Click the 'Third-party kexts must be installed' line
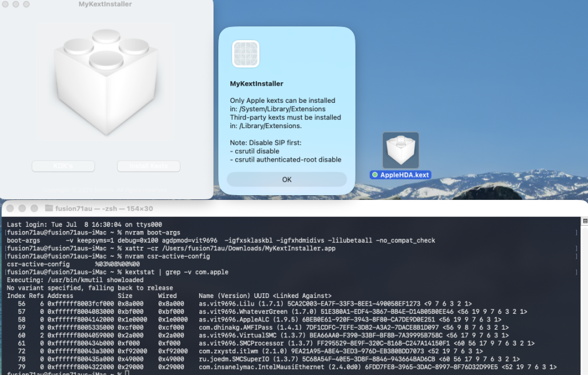 tap(285, 118)
